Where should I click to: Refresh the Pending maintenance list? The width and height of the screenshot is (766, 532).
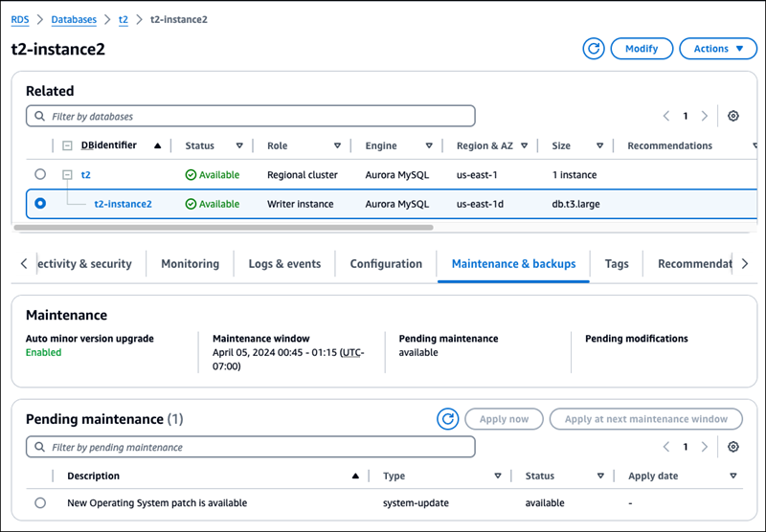pyautogui.click(x=447, y=419)
